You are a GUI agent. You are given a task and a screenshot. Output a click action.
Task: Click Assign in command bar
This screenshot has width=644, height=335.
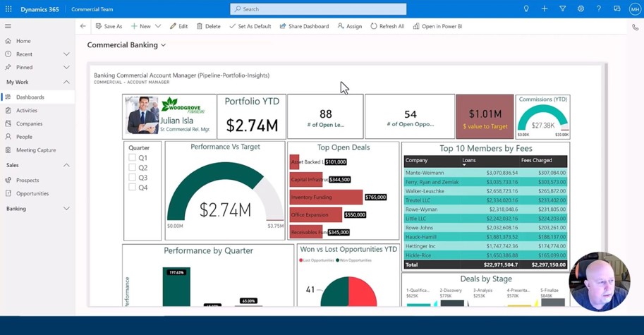coord(350,26)
